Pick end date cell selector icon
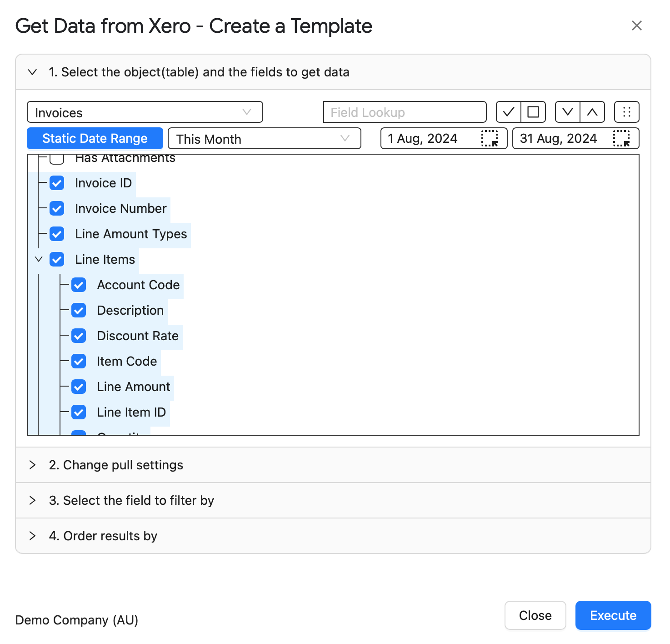The width and height of the screenshot is (670, 644). click(621, 138)
